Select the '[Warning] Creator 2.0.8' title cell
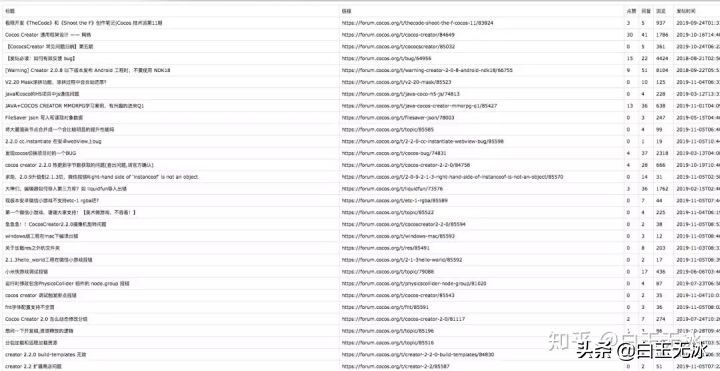Image resolution: width=720 pixels, height=371 pixels. pyautogui.click(x=171, y=70)
